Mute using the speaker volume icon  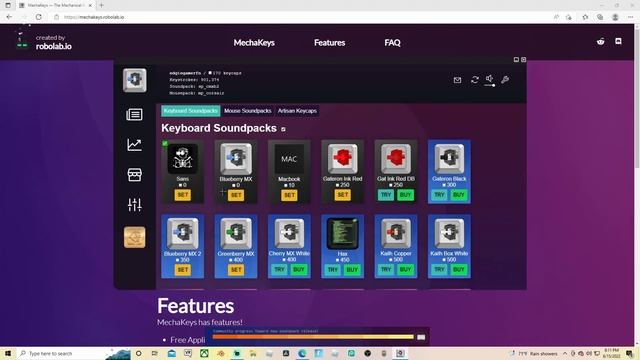click(489, 78)
